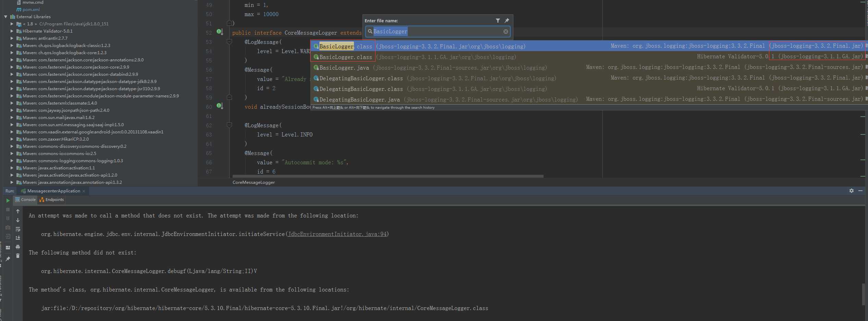
Task: Rerun MessagecenterApplication with green play icon
Action: (x=8, y=201)
